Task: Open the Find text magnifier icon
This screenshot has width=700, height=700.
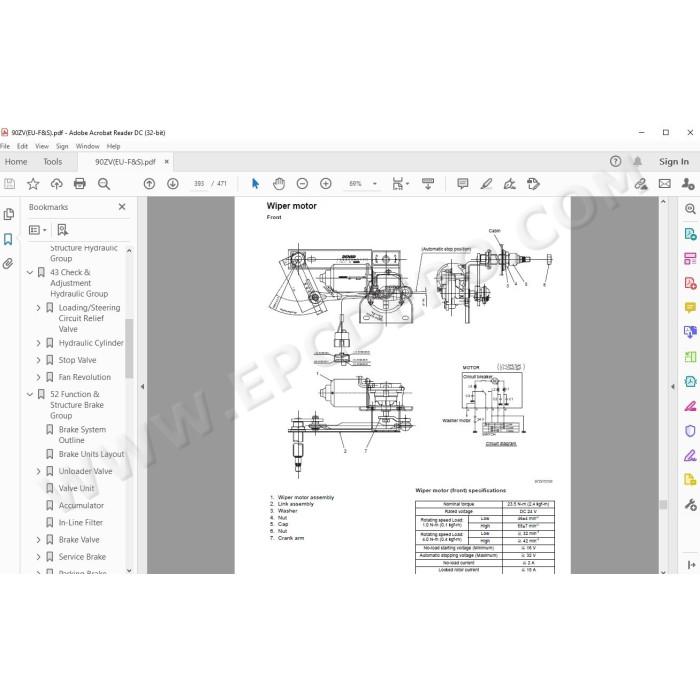Action: 104,183
